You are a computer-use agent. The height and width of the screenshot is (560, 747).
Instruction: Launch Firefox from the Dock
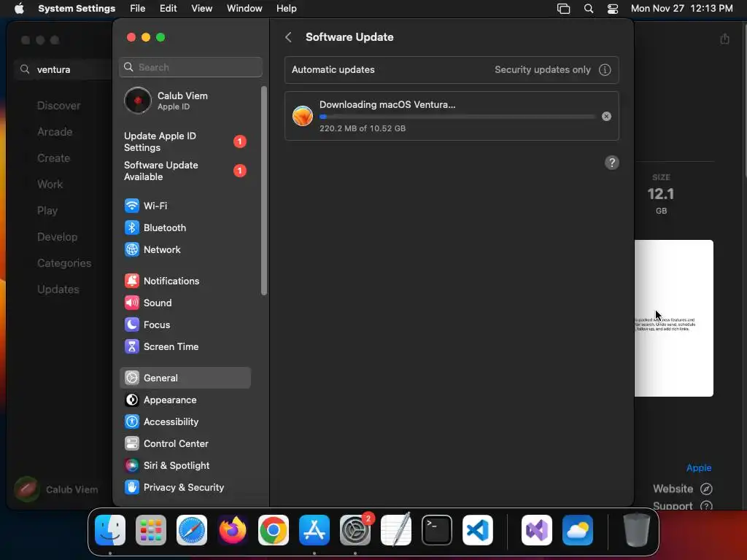click(233, 530)
